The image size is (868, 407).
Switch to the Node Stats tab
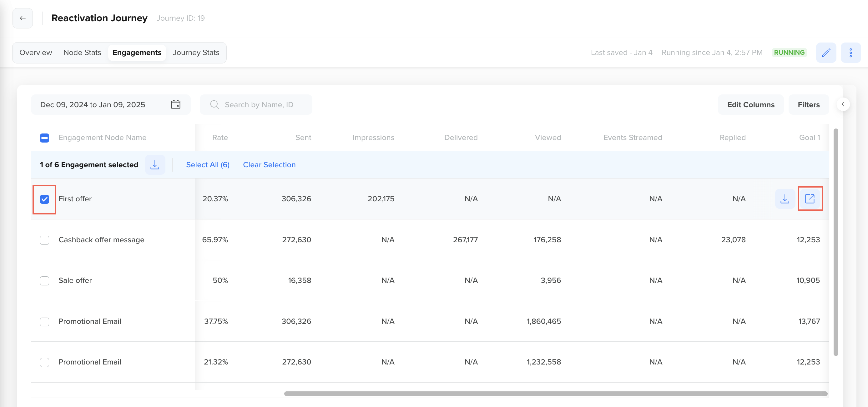click(x=82, y=52)
